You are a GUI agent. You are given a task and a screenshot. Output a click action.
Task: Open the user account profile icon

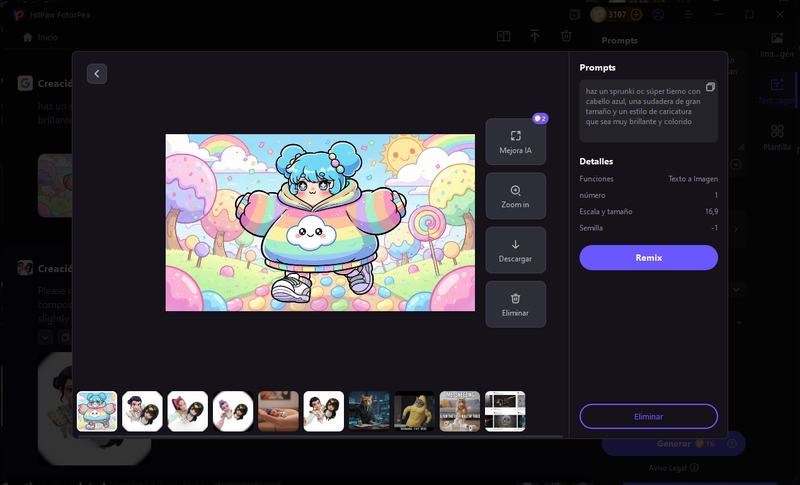(x=657, y=15)
